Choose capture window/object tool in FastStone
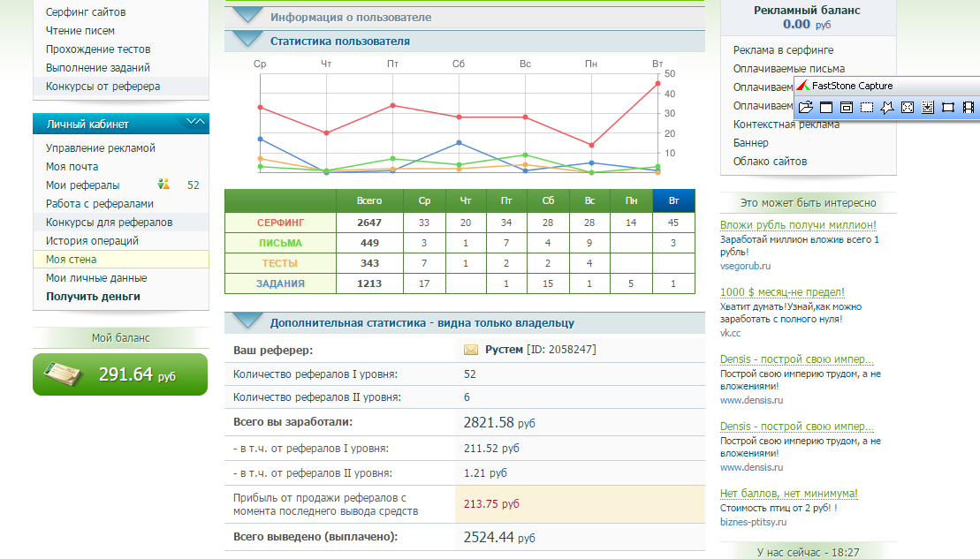This screenshot has height=559, width=980. [847, 107]
